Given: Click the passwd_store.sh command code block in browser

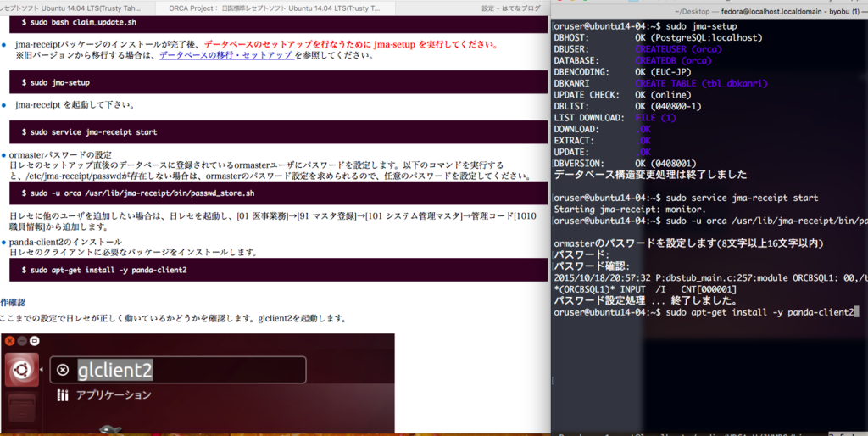Looking at the screenshot, I should [279, 193].
